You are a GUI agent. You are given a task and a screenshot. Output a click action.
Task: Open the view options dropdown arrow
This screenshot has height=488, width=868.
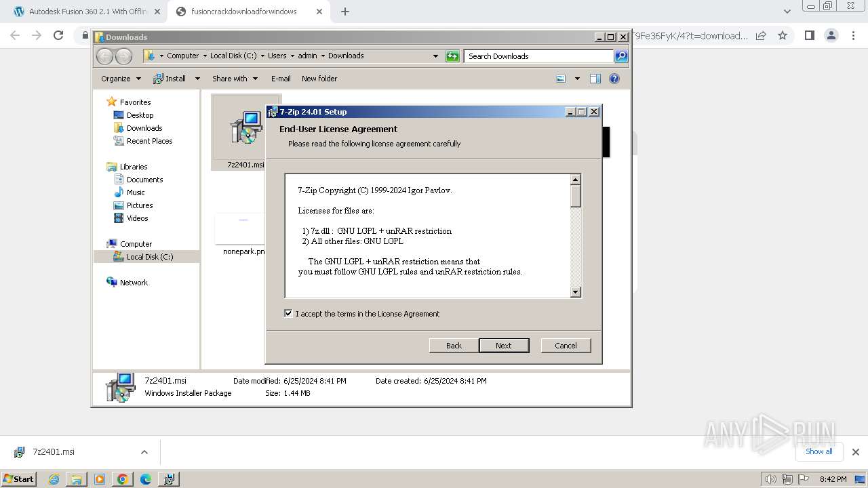pos(577,79)
